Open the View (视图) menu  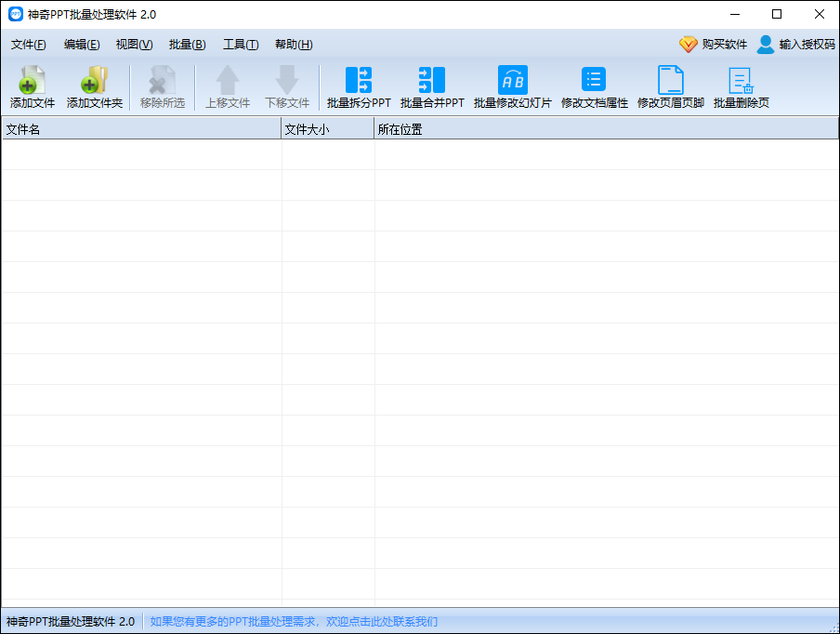[x=134, y=45]
